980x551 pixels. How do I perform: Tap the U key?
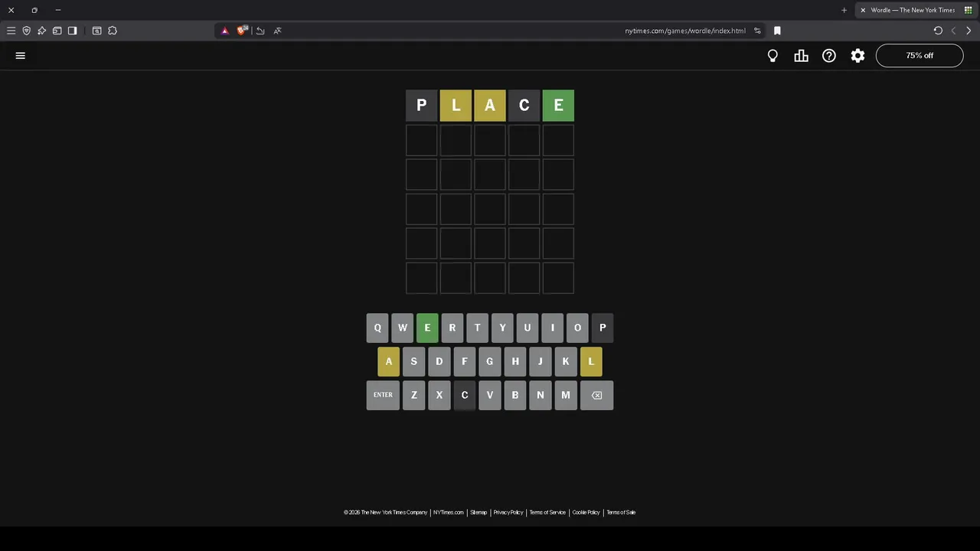click(x=528, y=328)
